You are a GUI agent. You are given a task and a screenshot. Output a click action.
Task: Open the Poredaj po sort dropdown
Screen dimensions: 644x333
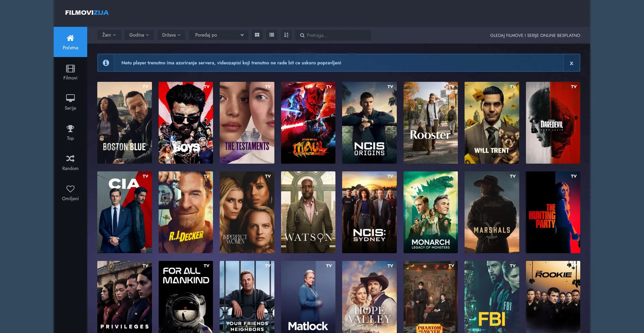(219, 35)
